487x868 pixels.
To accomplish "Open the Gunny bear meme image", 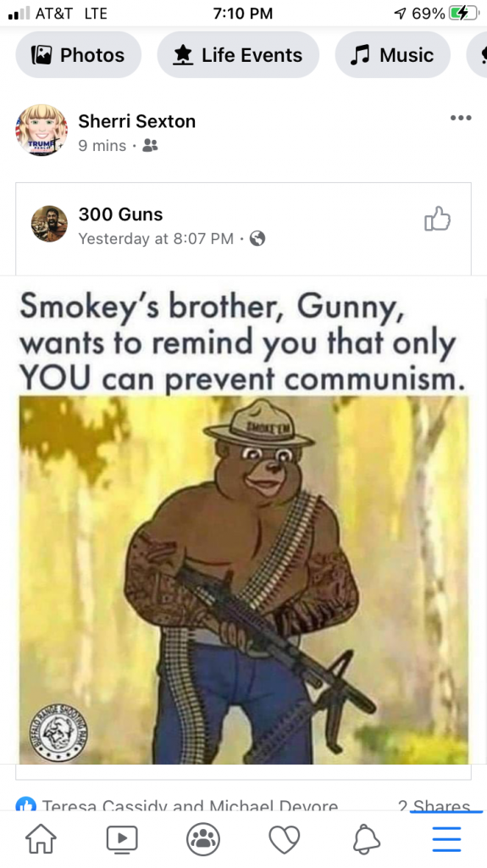I will click(x=244, y=580).
